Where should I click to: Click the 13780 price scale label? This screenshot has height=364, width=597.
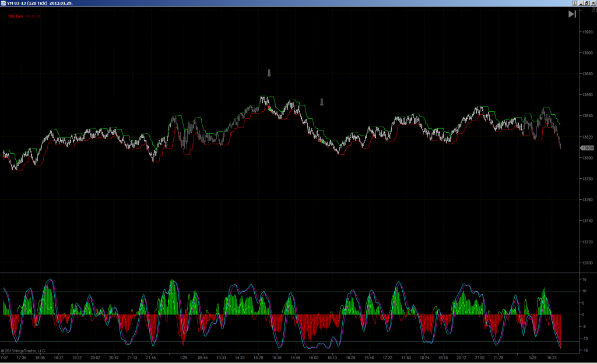[588, 179]
